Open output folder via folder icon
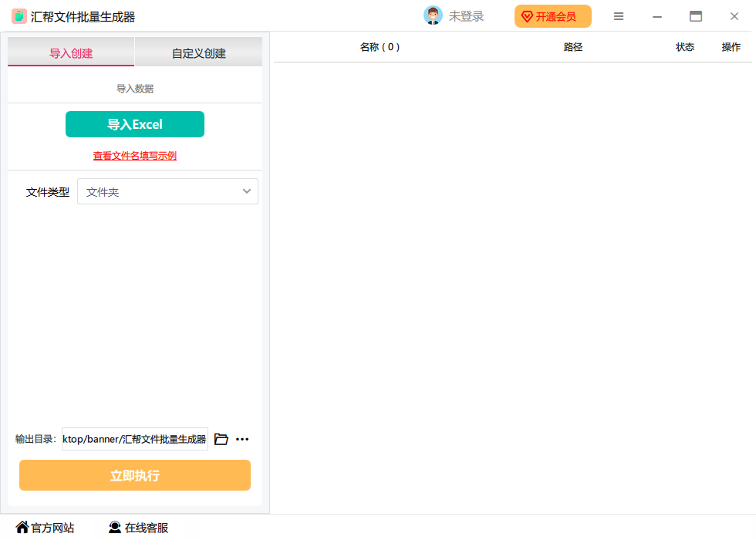The width and height of the screenshot is (756, 540). (221, 439)
